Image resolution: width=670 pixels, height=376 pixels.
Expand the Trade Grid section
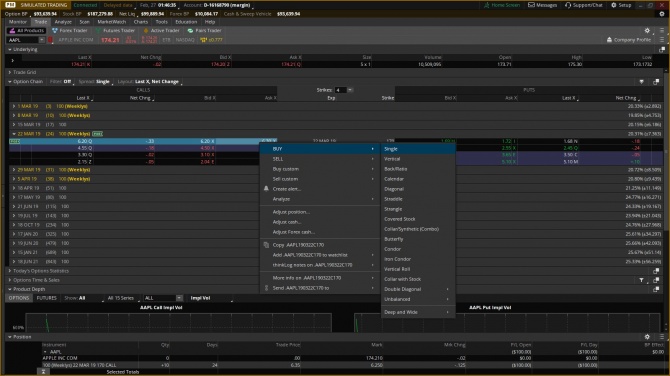coord(10,72)
